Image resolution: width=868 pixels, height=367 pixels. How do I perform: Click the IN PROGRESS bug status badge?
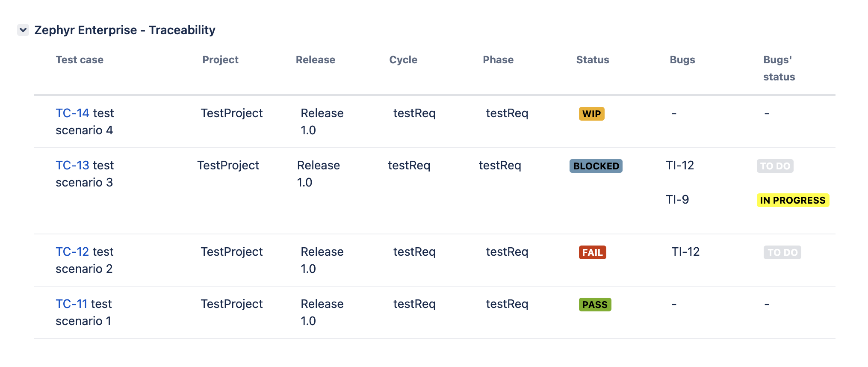[792, 200]
